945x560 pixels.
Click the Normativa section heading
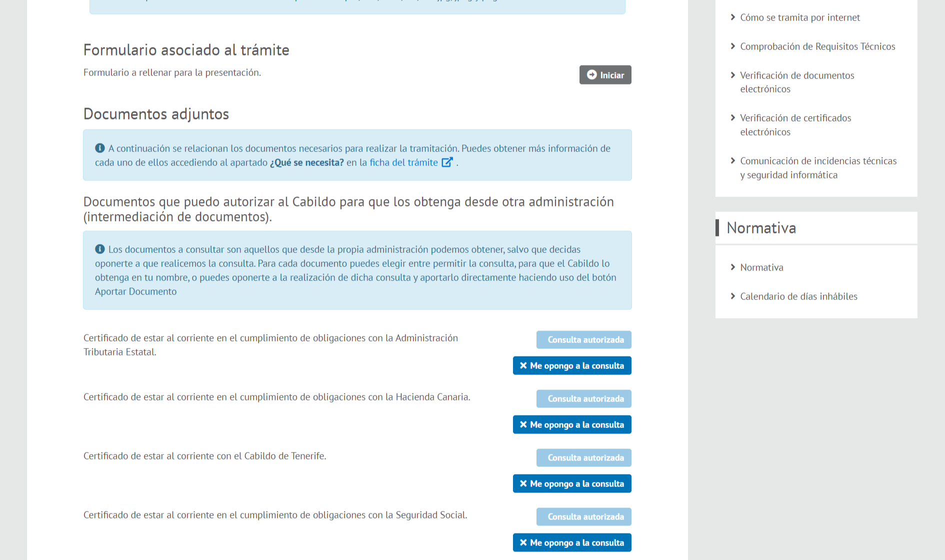pyautogui.click(x=761, y=228)
